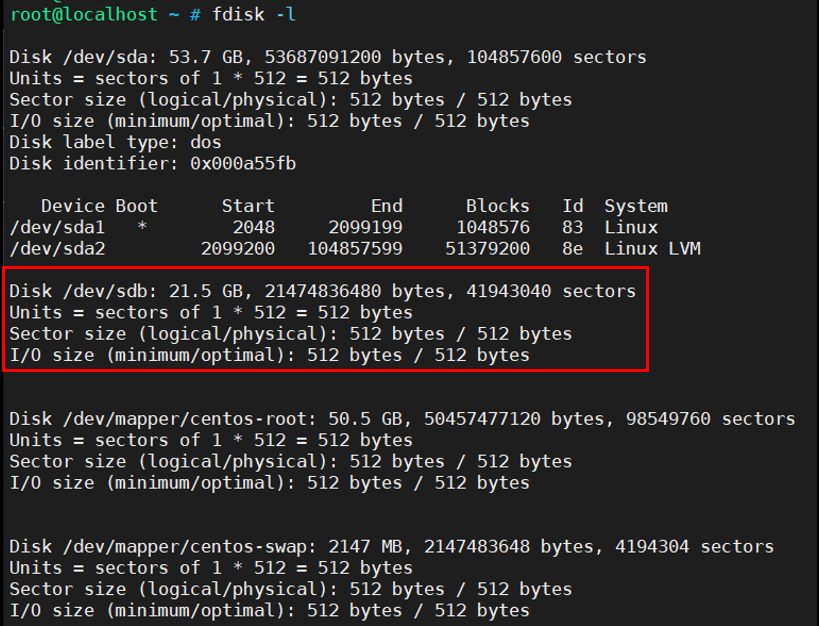Click the 'Linux LVM' system type

coord(652,249)
